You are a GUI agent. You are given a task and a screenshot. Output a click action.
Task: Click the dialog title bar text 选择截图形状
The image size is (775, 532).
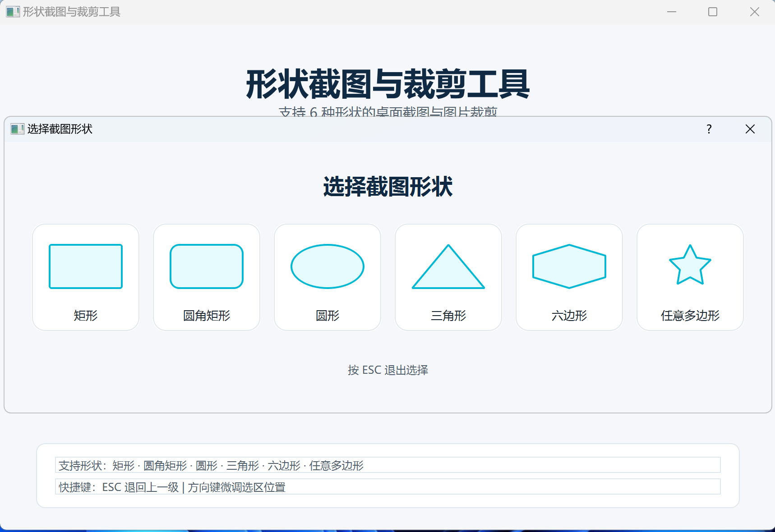coord(60,129)
